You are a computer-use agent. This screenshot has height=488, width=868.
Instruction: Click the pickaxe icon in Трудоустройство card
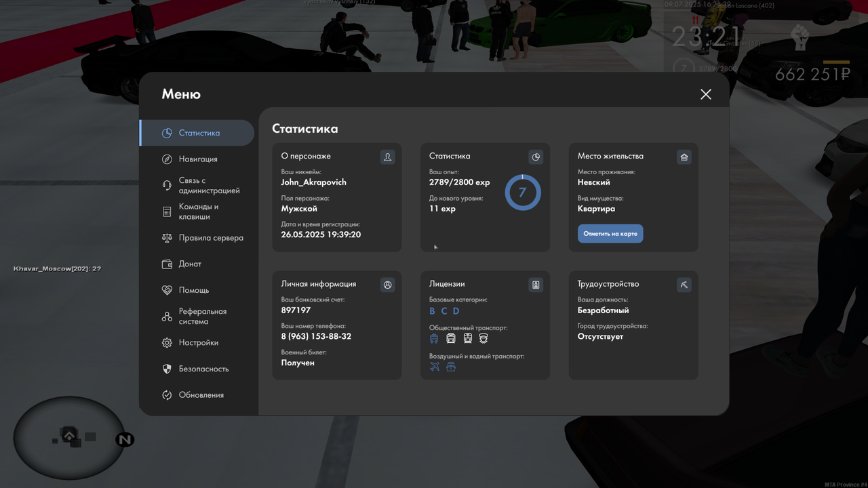tap(684, 285)
